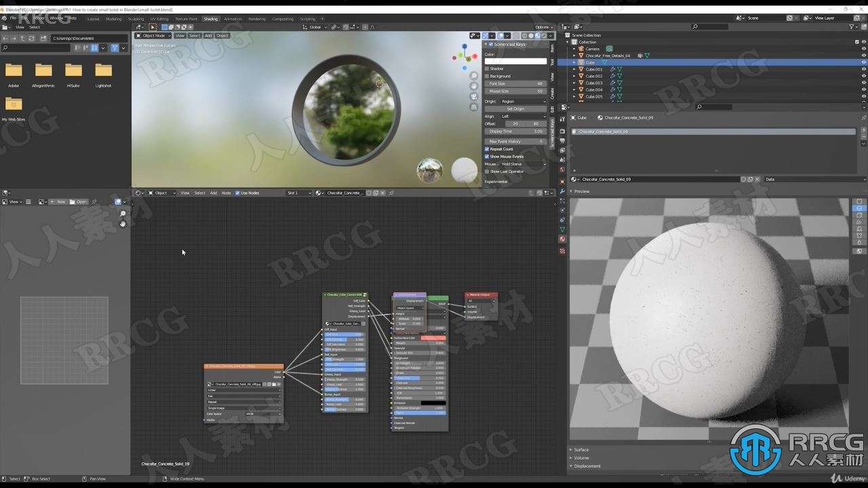Screen dimensions: 868x488
Task: Click the select tool arrow icon in viewport header
Action: tap(153, 27)
